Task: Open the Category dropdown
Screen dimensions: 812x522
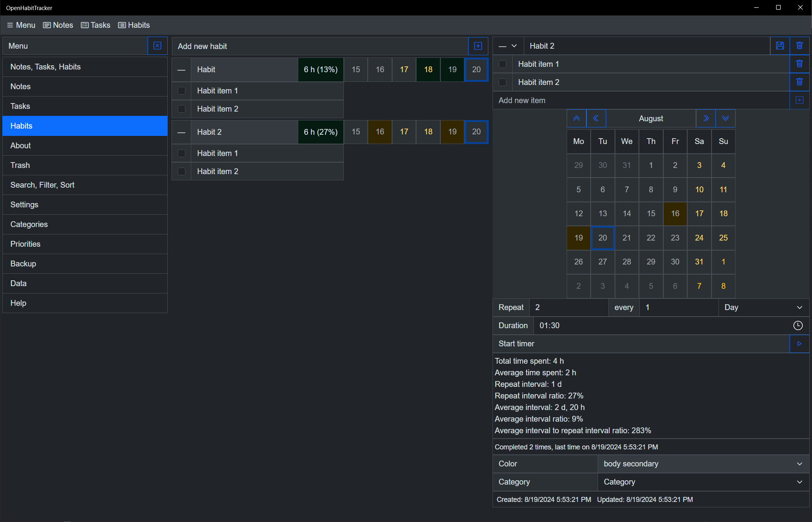Action: point(703,482)
